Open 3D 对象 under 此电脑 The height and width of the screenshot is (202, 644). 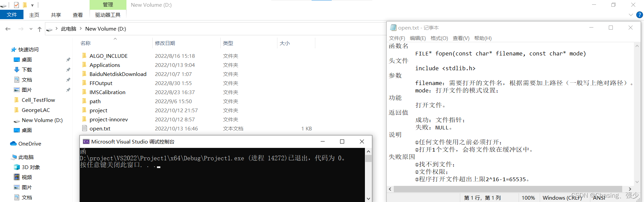point(31,167)
